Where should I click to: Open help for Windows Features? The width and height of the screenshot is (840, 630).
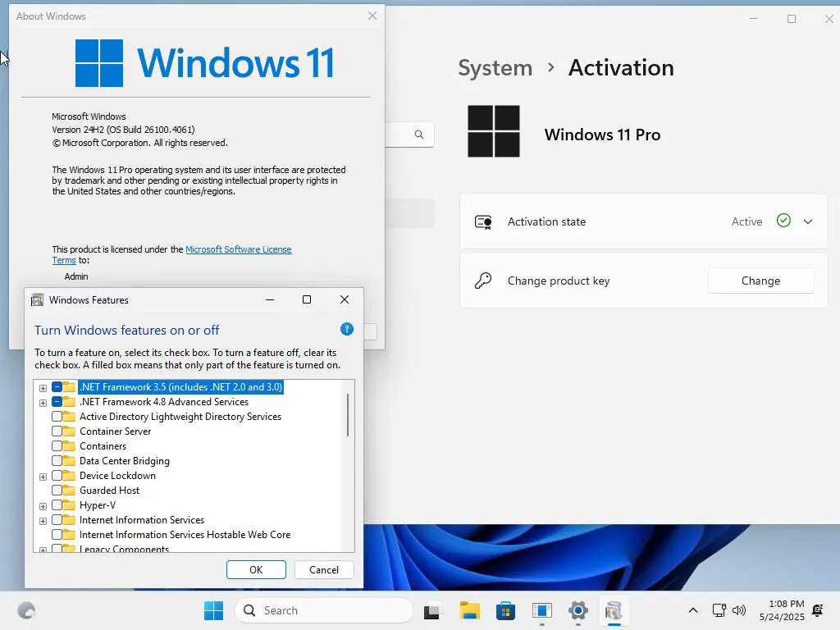coord(347,330)
